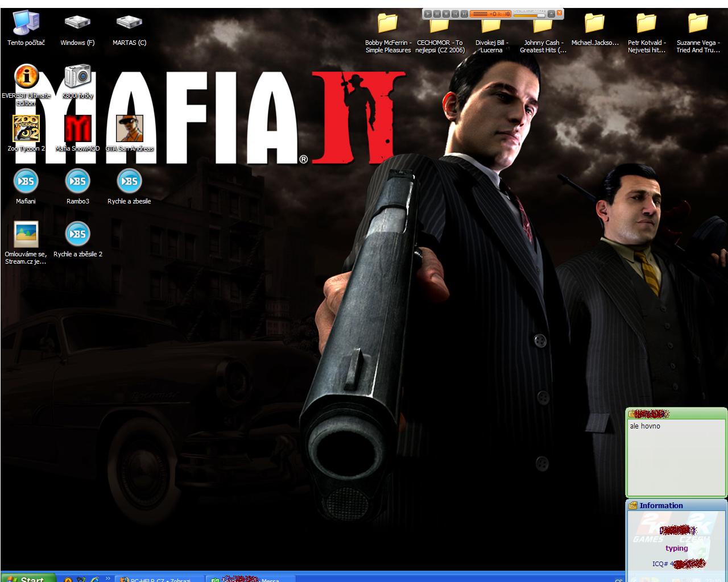This screenshot has height=582, width=728.
Task: Stop playback in the mini media player
Action: pyautogui.click(x=446, y=14)
